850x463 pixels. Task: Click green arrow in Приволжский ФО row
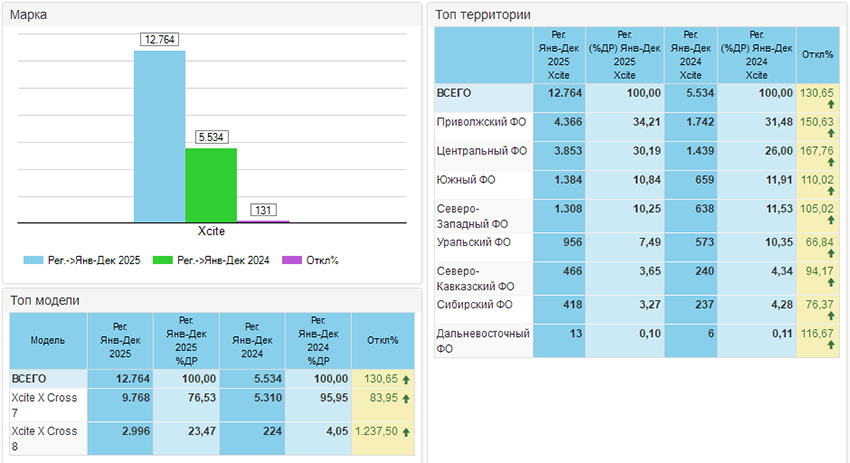(x=831, y=134)
